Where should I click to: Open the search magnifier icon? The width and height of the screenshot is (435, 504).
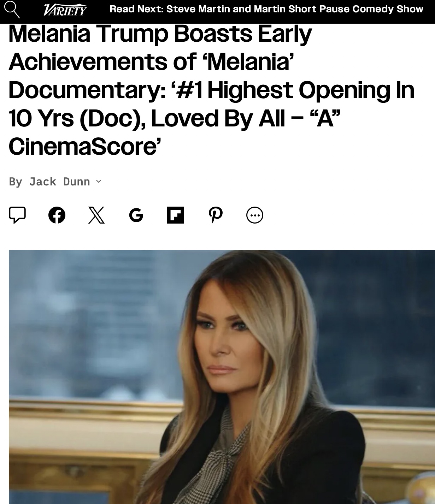coord(12,9)
